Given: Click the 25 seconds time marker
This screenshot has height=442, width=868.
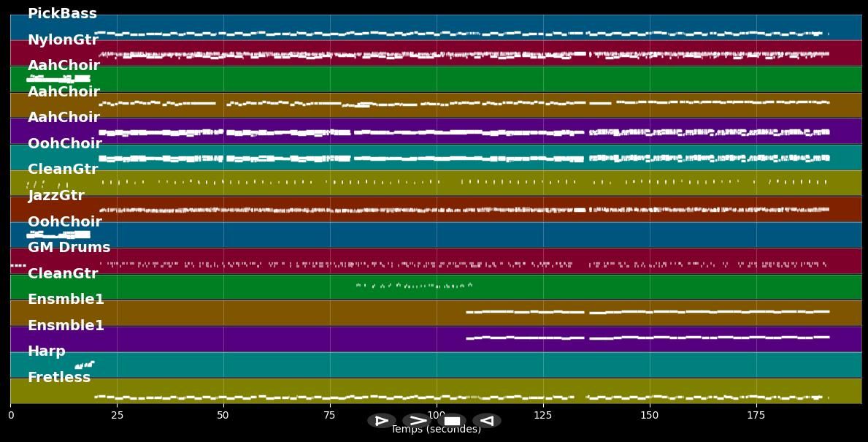Looking at the screenshot, I should pyautogui.click(x=117, y=415).
